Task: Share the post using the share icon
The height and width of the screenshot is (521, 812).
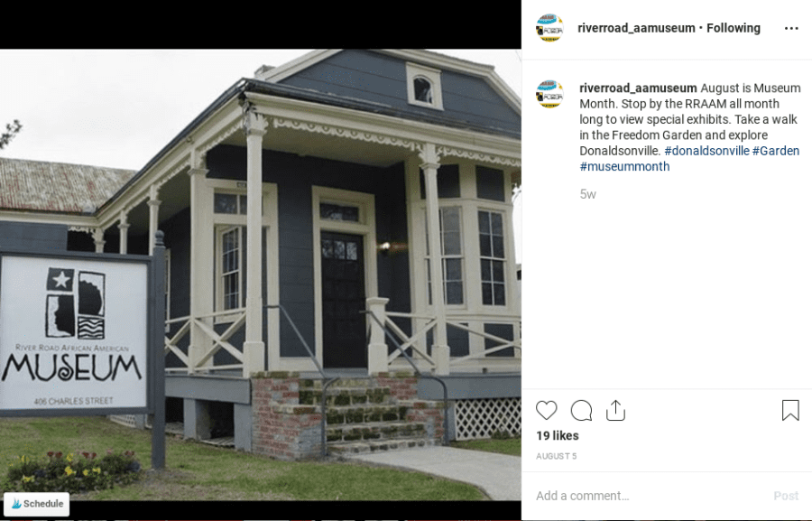Action: coord(615,410)
